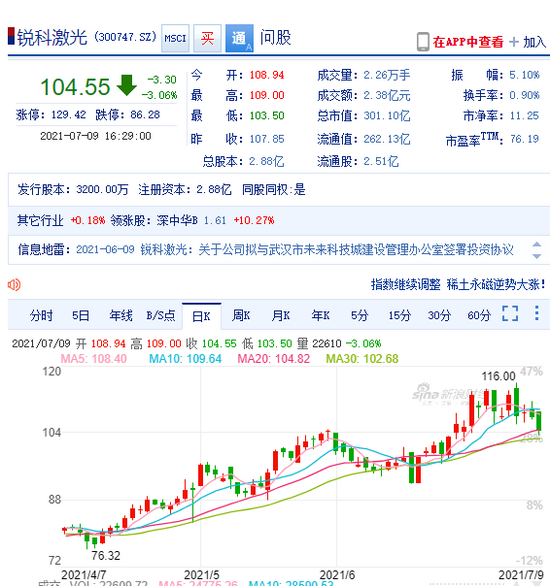
Task: Click the green down arrow indicator
Action: pos(127,85)
